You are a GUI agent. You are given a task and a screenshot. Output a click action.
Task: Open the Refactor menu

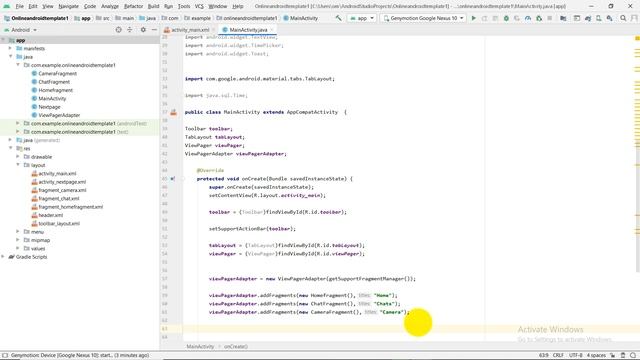click(x=133, y=6)
